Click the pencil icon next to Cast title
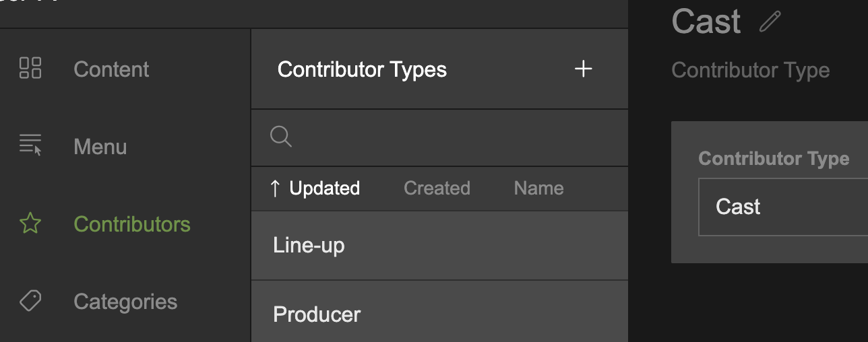The width and height of the screenshot is (868, 342). pyautogui.click(x=770, y=22)
